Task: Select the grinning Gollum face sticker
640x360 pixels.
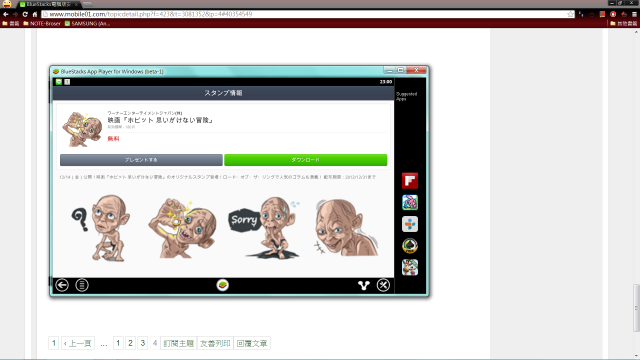Action: (x=346, y=228)
